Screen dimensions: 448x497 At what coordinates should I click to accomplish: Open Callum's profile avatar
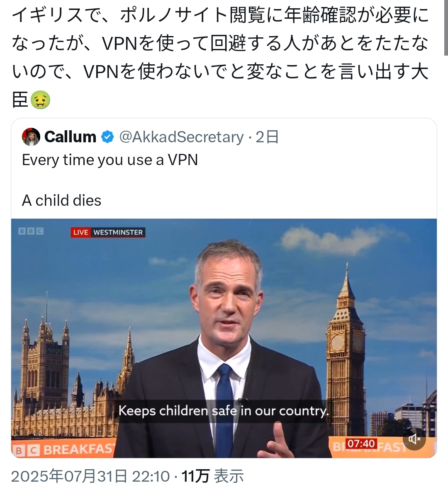(31, 137)
